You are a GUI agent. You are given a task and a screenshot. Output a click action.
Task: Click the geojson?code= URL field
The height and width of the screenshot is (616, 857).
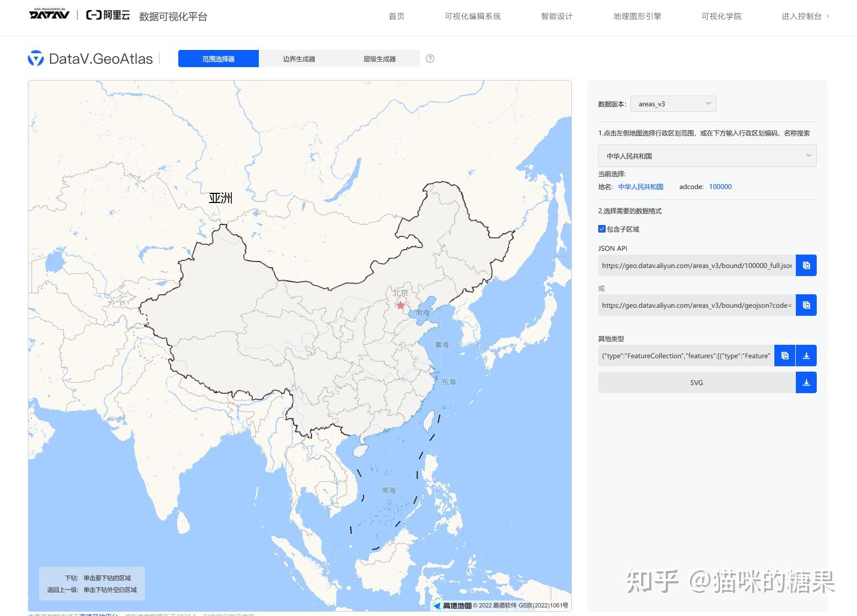[697, 305]
